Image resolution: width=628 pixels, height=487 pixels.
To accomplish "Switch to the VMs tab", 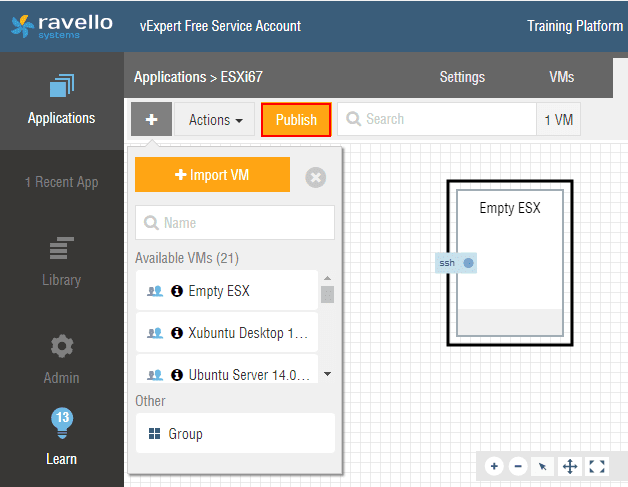I will 562,77.
